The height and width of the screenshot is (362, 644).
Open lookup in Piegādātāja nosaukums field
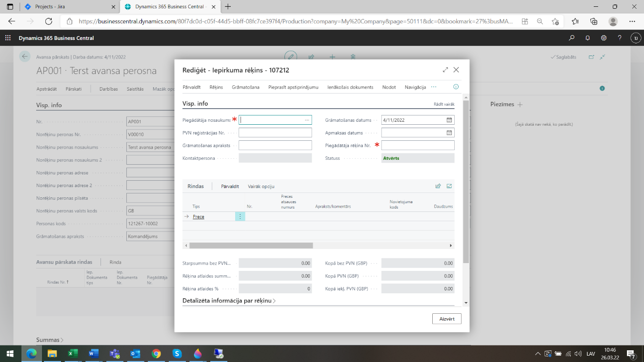tap(307, 120)
